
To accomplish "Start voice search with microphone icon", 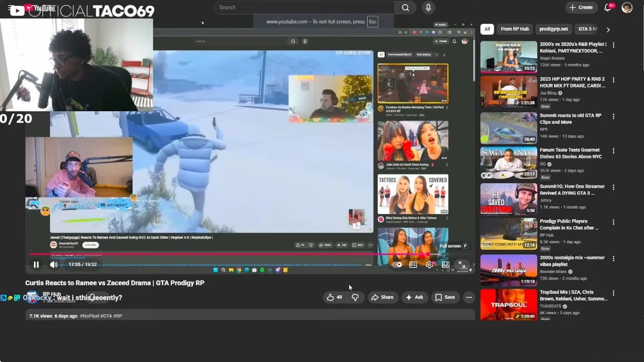I will pos(428,8).
